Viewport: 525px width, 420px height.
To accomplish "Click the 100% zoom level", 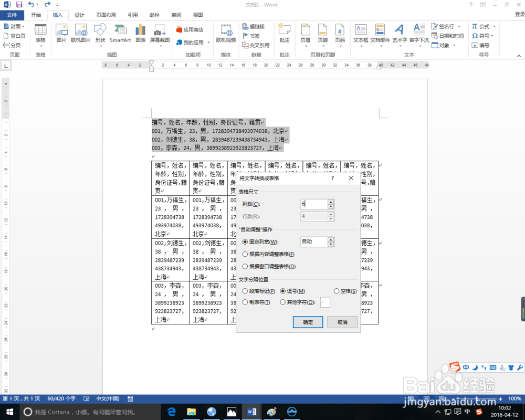I will pyautogui.click(x=514, y=398).
